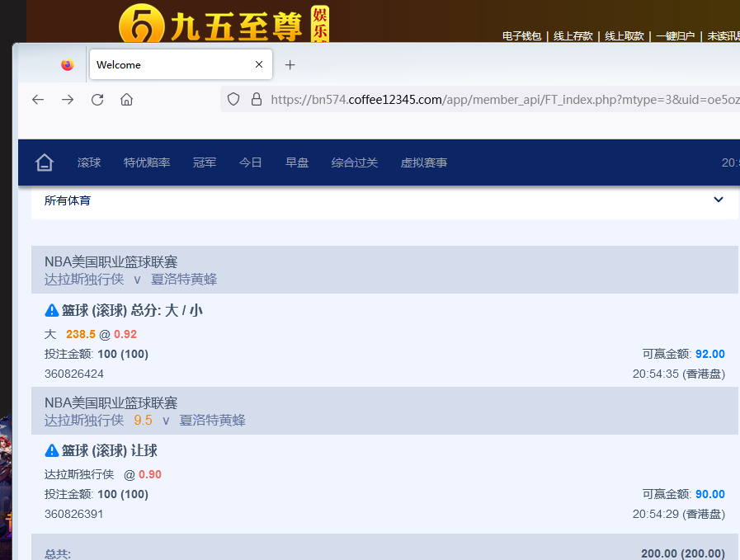
Task: Go back with the browser back arrow
Action: point(38,100)
